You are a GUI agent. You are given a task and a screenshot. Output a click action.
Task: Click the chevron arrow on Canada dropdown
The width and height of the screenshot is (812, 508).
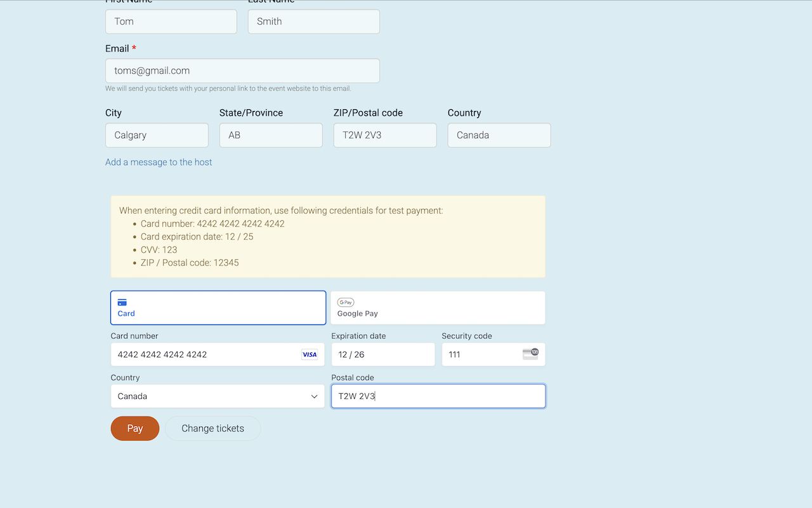pyautogui.click(x=314, y=396)
